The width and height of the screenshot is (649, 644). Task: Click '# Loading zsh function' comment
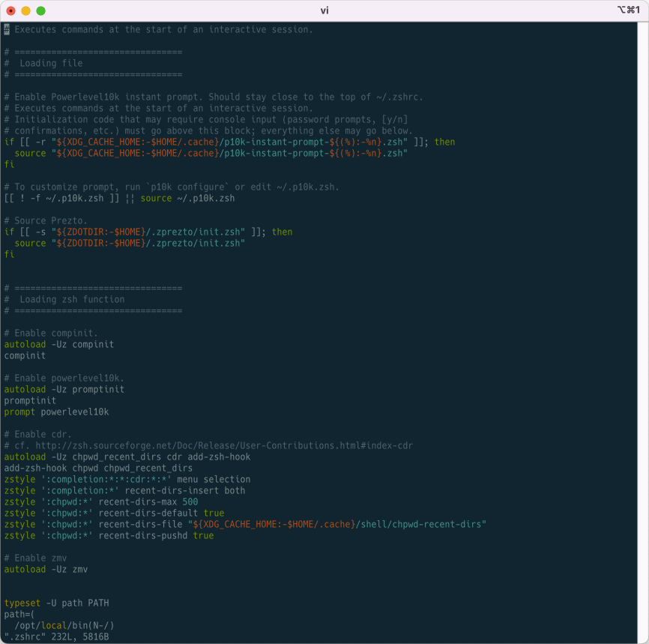(64, 299)
